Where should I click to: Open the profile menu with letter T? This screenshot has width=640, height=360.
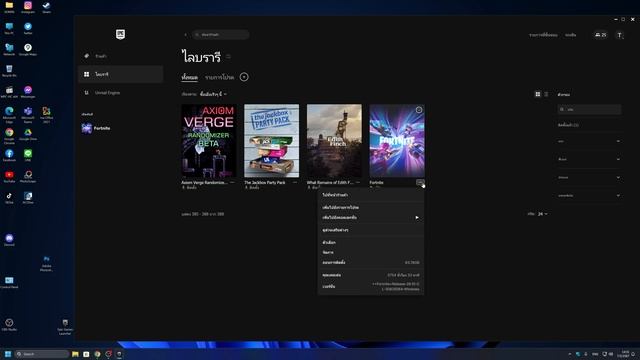[x=620, y=35]
